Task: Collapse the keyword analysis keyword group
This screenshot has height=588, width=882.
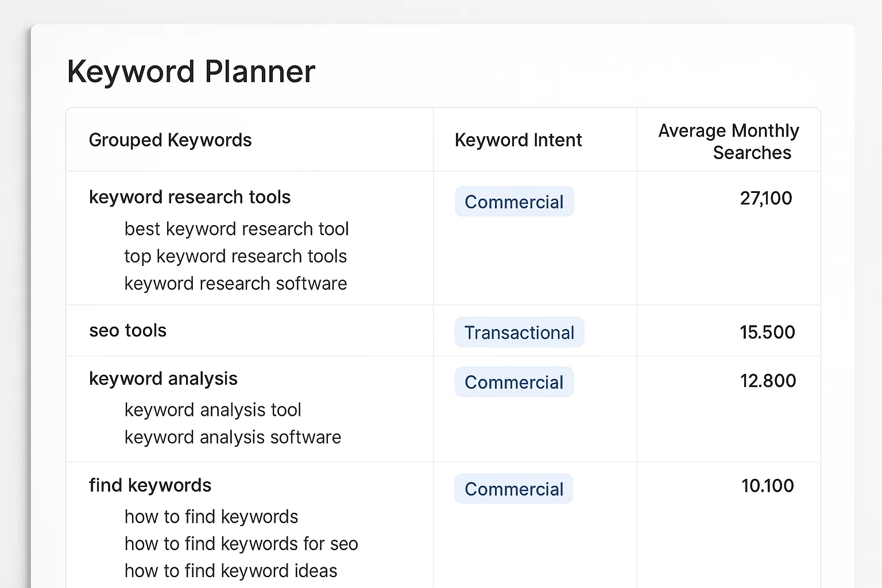Action: [163, 378]
